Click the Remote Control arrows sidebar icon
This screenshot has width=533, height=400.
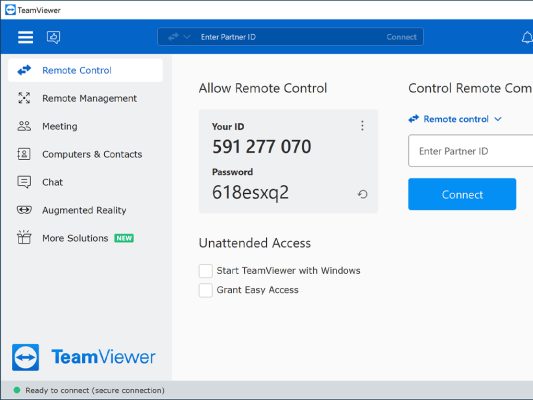coord(24,70)
